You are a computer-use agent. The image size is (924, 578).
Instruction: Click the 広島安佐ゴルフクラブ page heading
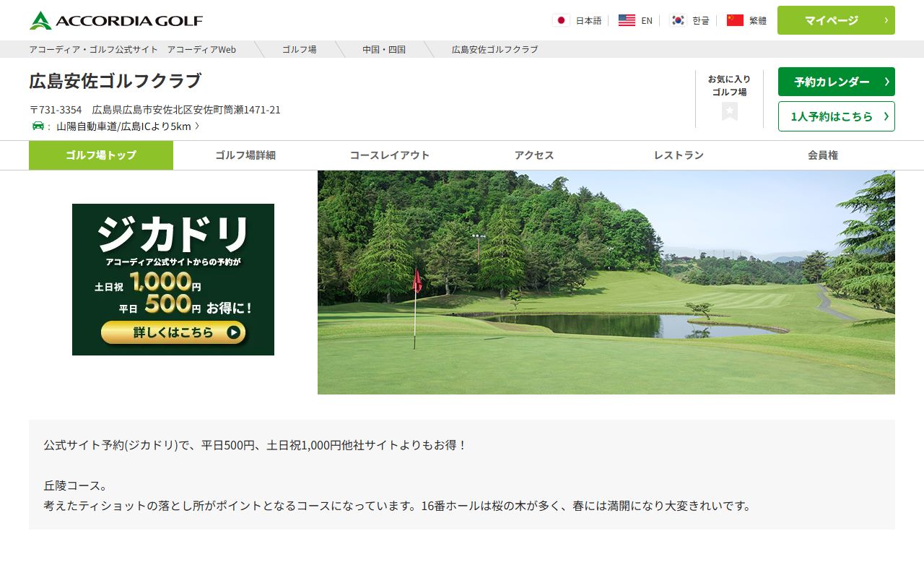pos(115,81)
